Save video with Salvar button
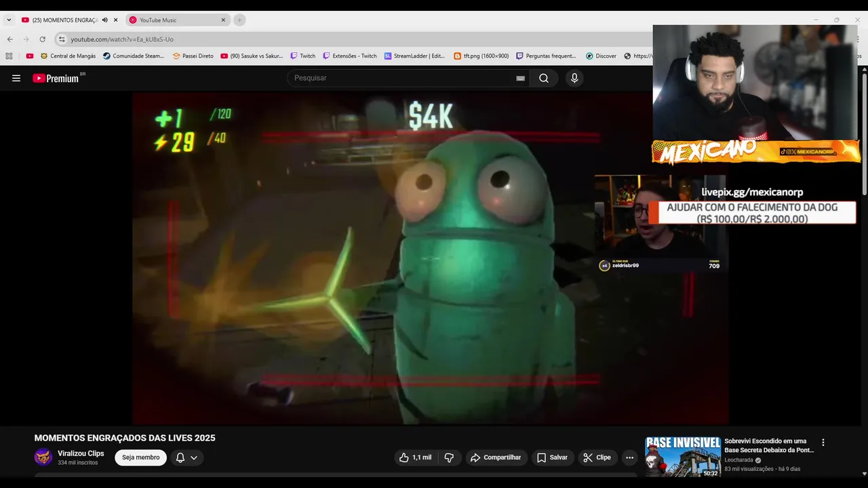Screen dimensions: 868x488 click(552, 457)
